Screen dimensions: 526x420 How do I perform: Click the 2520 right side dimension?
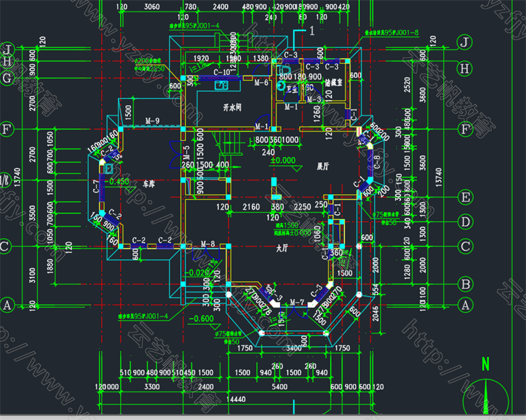point(407,84)
